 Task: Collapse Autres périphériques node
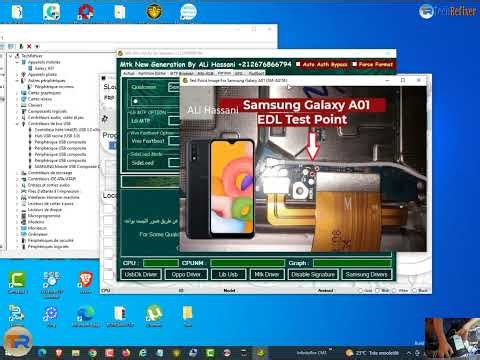17,80
